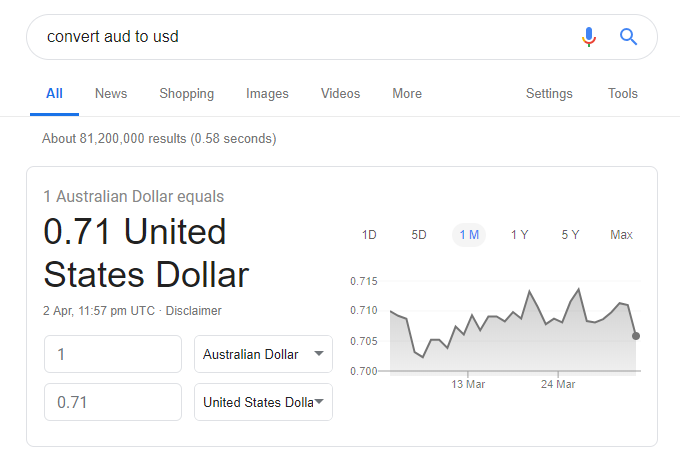Click the blue search magnifier icon
Viewport: 680px width, 465px height.
(628, 37)
